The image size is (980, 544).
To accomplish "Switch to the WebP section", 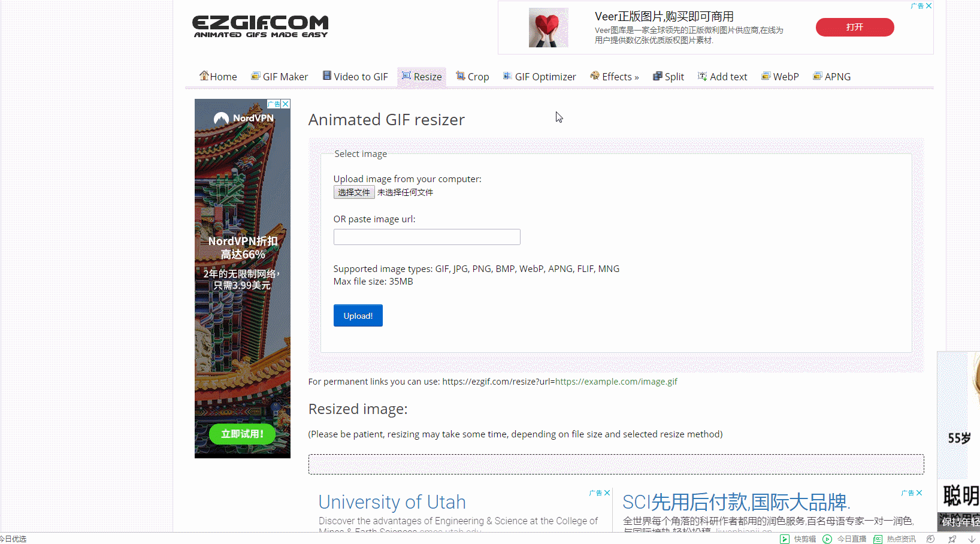I will click(780, 76).
